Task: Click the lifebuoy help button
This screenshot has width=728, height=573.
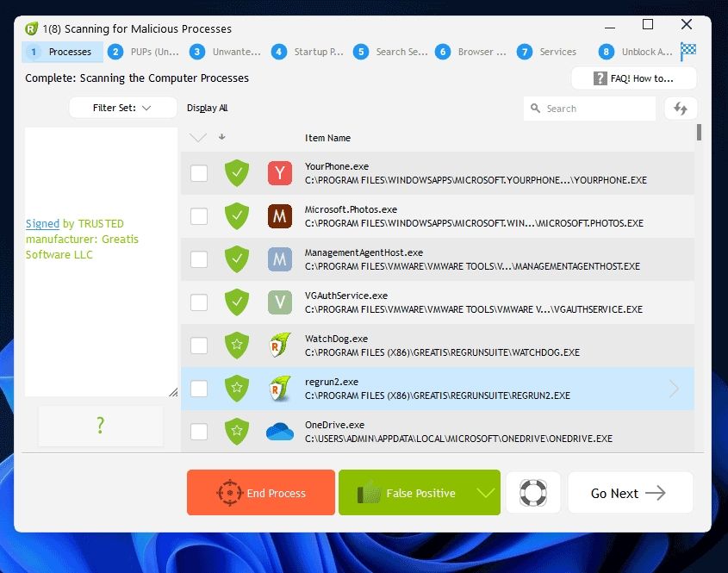Action: [x=533, y=493]
